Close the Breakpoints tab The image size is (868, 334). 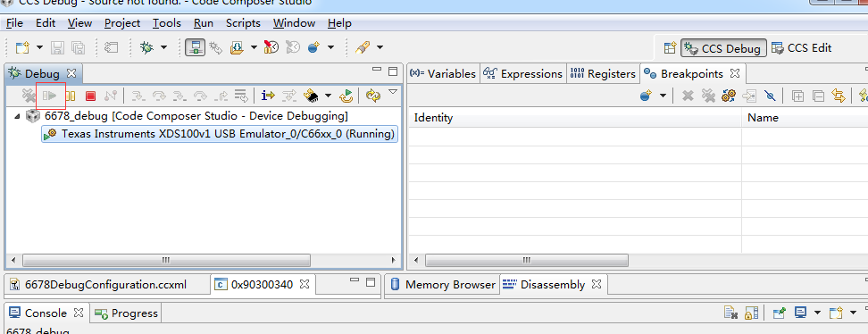pyautogui.click(x=735, y=73)
